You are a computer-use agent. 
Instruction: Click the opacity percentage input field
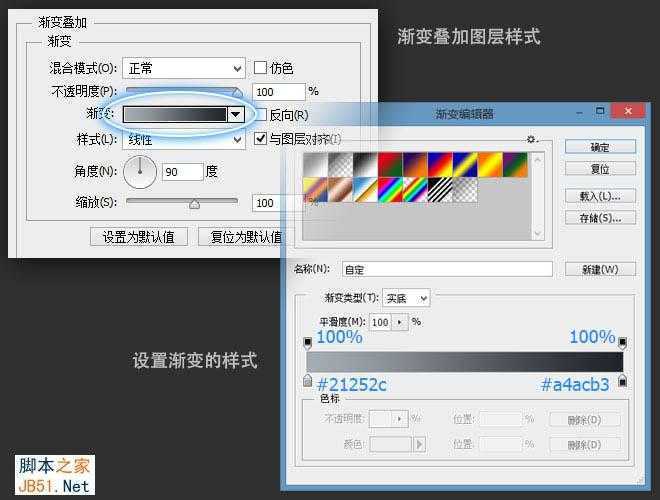(279, 92)
